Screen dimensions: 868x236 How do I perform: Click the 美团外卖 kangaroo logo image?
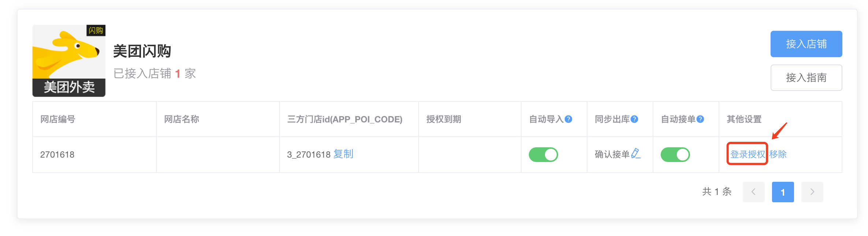coord(69,61)
